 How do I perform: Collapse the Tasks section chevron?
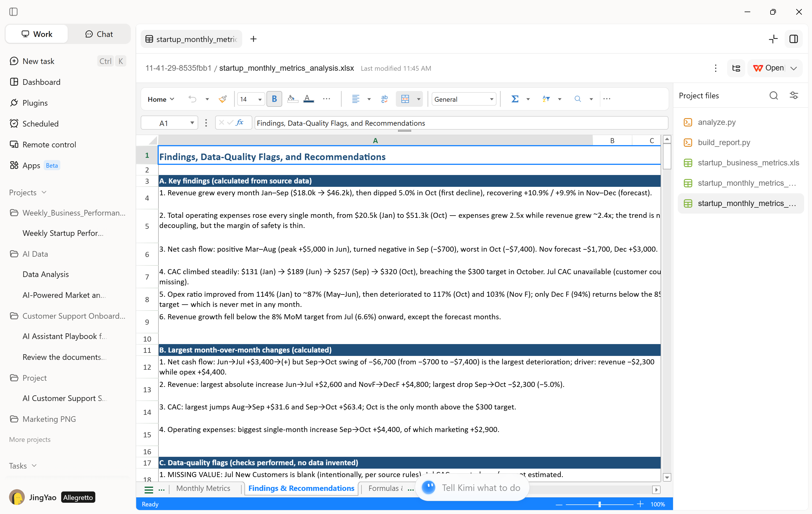tap(34, 466)
